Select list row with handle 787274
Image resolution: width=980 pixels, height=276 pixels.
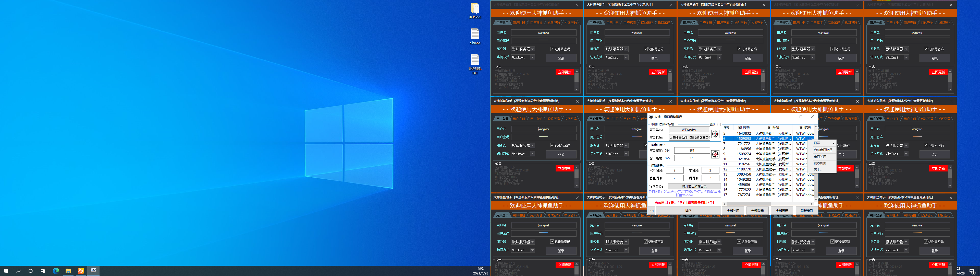point(768,195)
